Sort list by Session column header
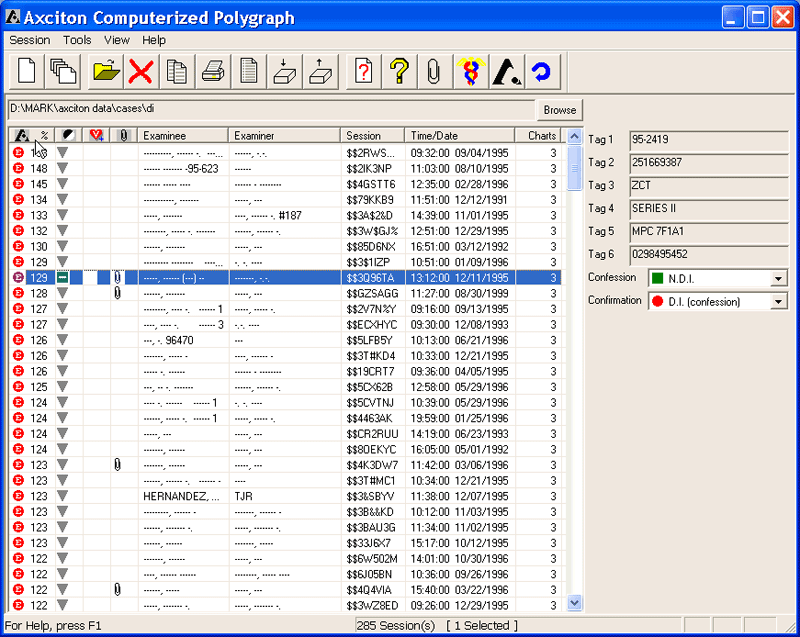Screen dimensions: 800x637 click(x=372, y=135)
